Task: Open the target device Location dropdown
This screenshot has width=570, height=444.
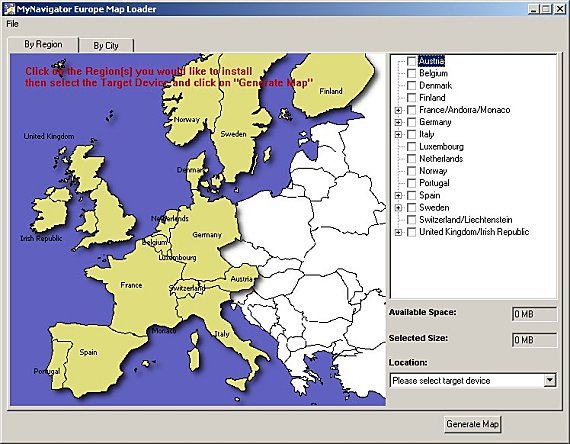Action: pyautogui.click(x=550, y=380)
